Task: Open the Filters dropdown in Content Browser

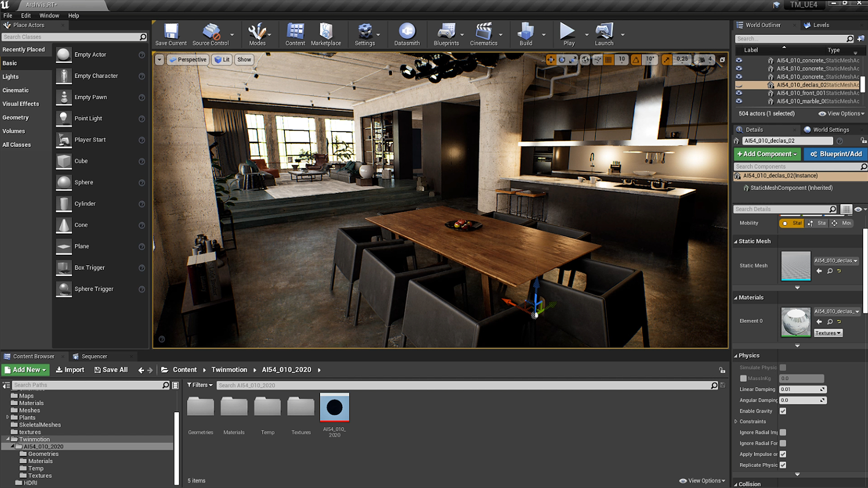Action: pyautogui.click(x=200, y=385)
